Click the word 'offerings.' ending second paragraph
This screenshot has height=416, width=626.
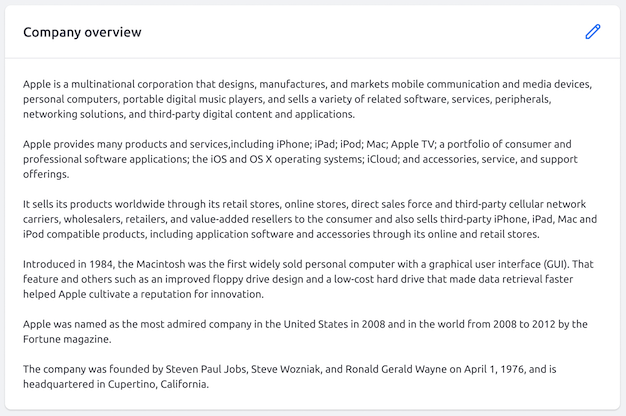pyautogui.click(x=46, y=174)
